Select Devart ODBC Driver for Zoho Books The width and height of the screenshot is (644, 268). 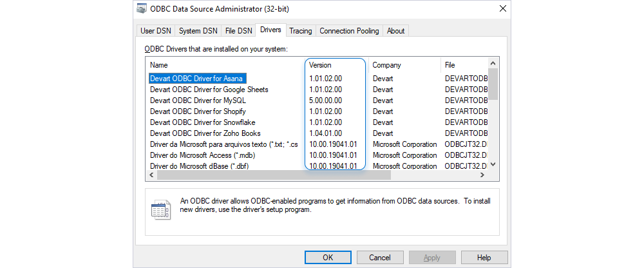(x=205, y=133)
